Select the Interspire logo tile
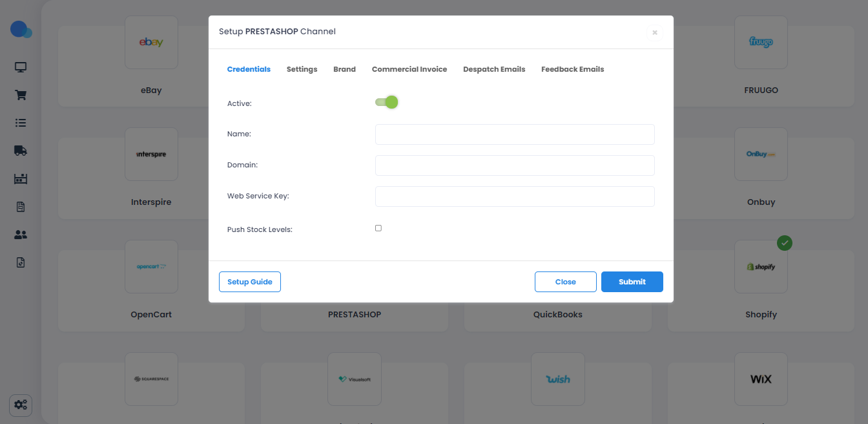 pos(151,154)
